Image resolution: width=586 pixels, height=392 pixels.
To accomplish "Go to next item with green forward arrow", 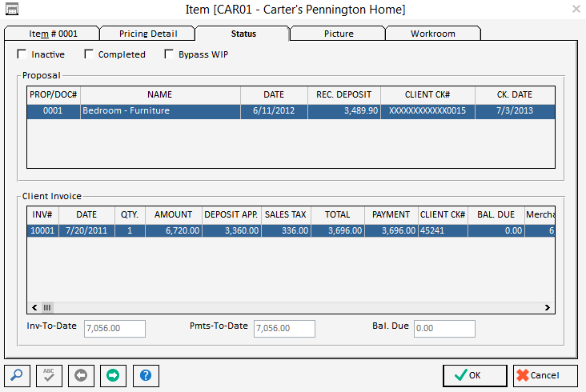I will (113, 375).
